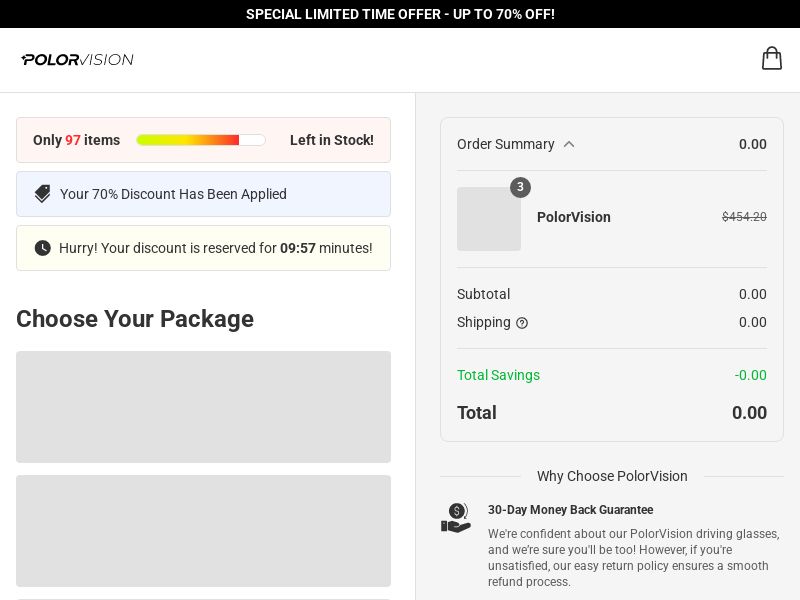Click the stock level progress bar
Viewport: 800px width, 600px height.
tap(200, 140)
